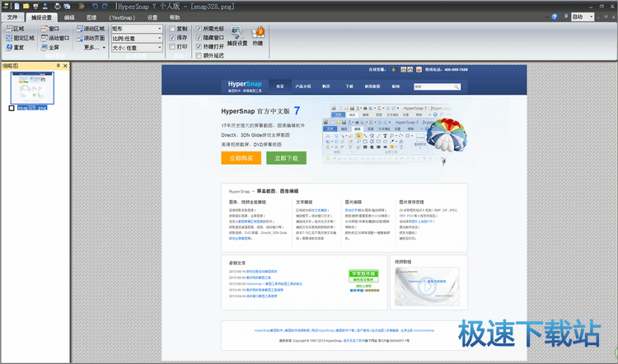Switch to the TextSnap tab
The image size is (618, 364).
(x=122, y=17)
